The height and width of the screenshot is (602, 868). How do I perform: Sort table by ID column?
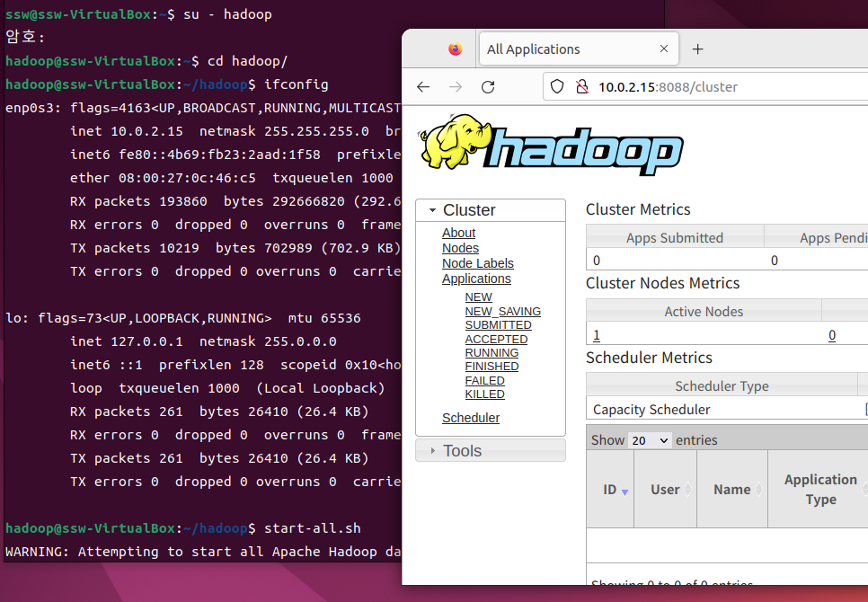(611, 489)
